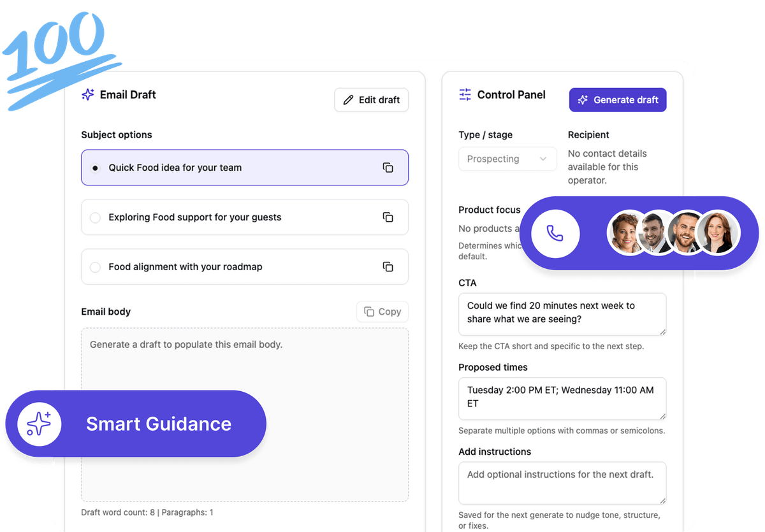Click the red-haired woman's avatar

[718, 233]
